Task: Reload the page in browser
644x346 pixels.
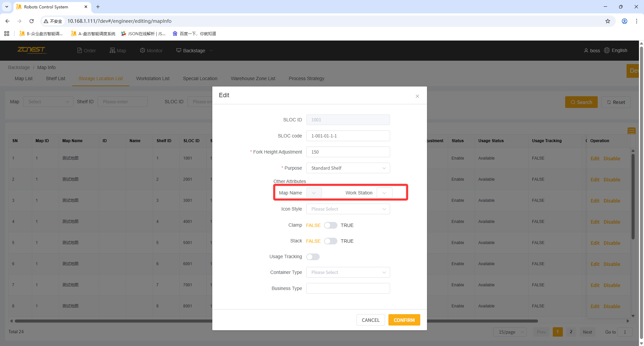Action: pyautogui.click(x=32, y=21)
